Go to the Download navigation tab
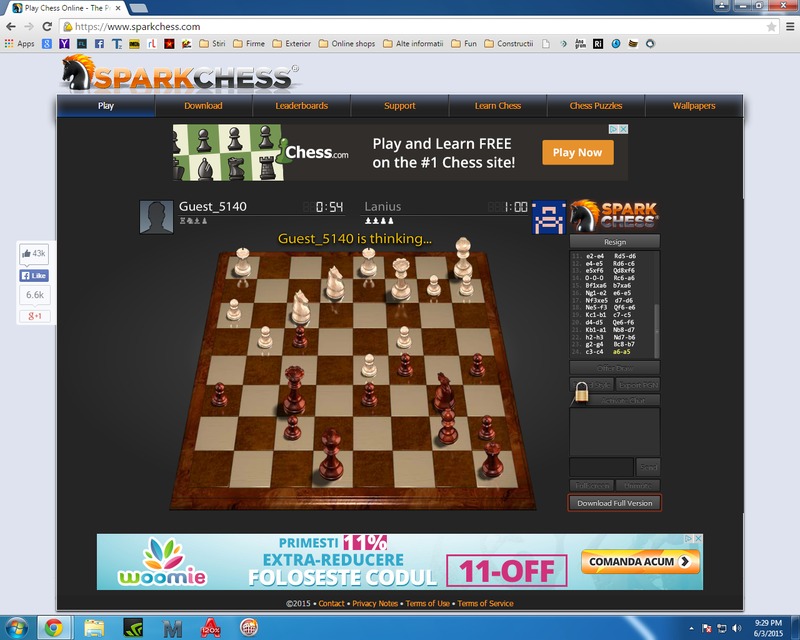The width and height of the screenshot is (800, 640). coord(203,106)
